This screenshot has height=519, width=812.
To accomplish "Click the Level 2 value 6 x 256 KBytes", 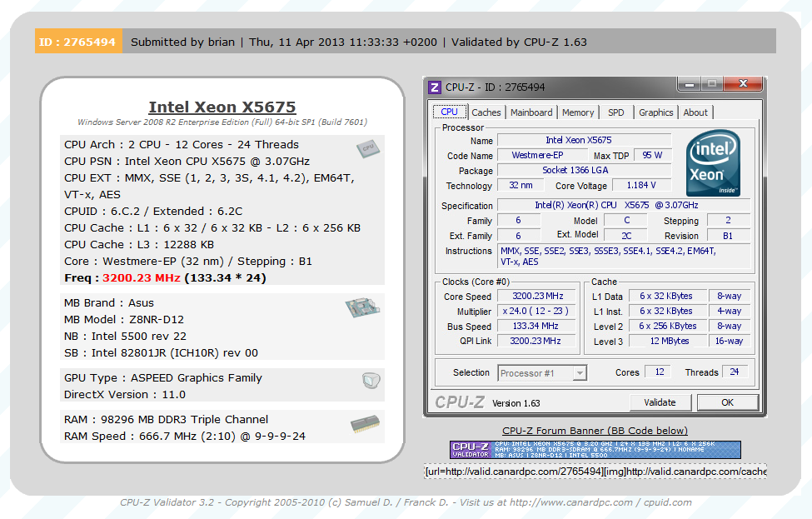I will pos(668,326).
